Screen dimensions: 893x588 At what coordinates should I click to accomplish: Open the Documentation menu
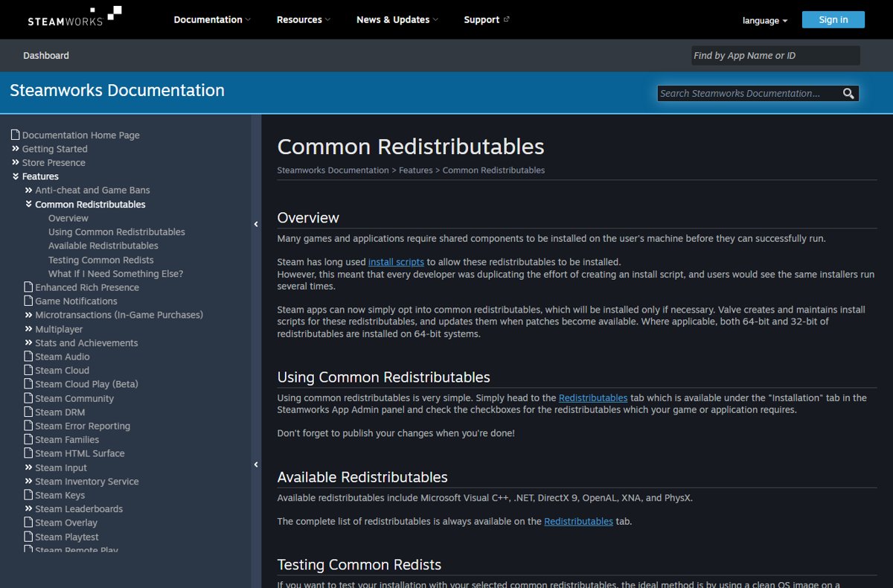(212, 19)
